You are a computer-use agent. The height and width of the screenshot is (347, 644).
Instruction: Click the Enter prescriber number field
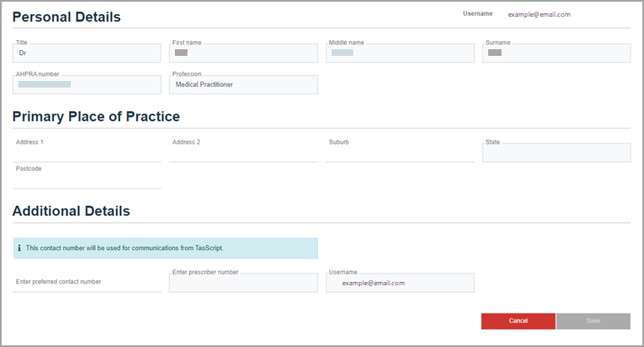[243, 284]
